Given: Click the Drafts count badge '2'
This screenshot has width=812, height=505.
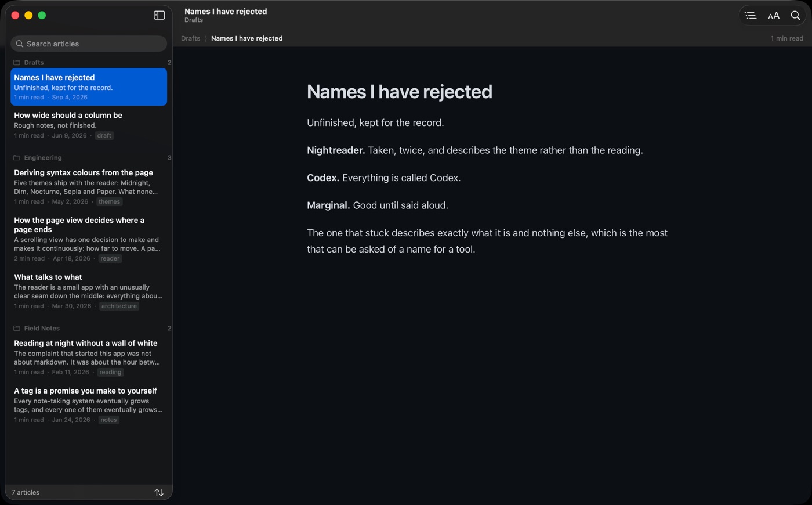Looking at the screenshot, I should pos(169,62).
